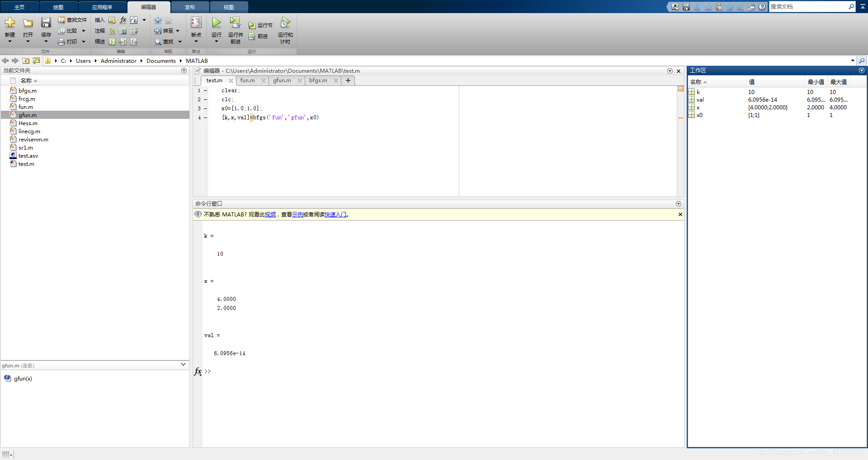Open the Go To (转至) dropdown arrow

click(178, 31)
